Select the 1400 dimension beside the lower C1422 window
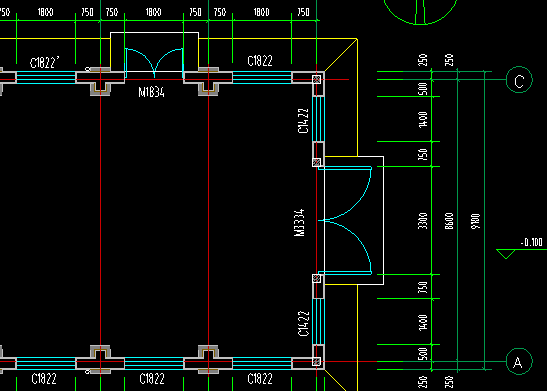 [422, 322]
